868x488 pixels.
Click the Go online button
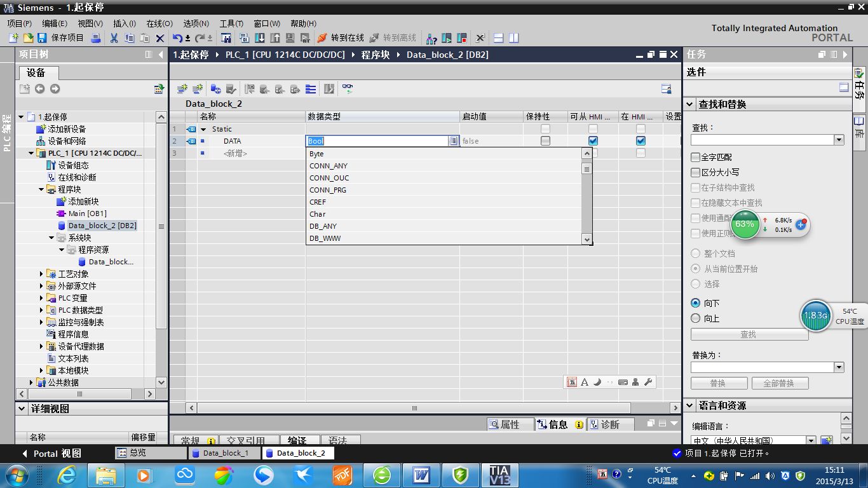[341, 38]
